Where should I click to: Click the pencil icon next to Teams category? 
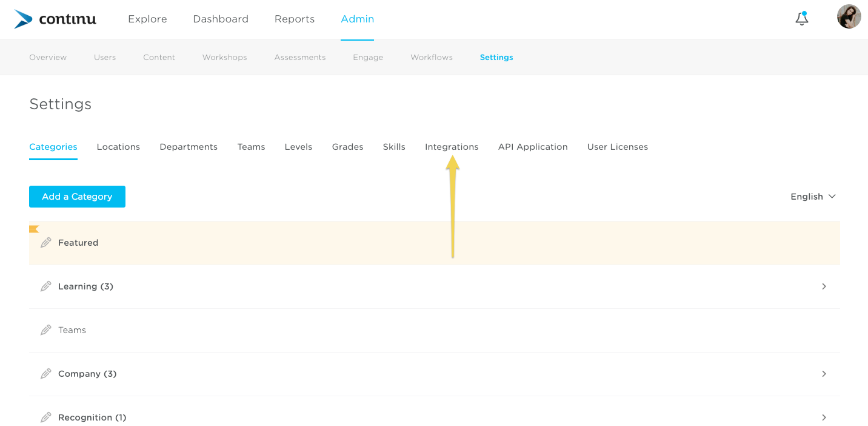46,330
